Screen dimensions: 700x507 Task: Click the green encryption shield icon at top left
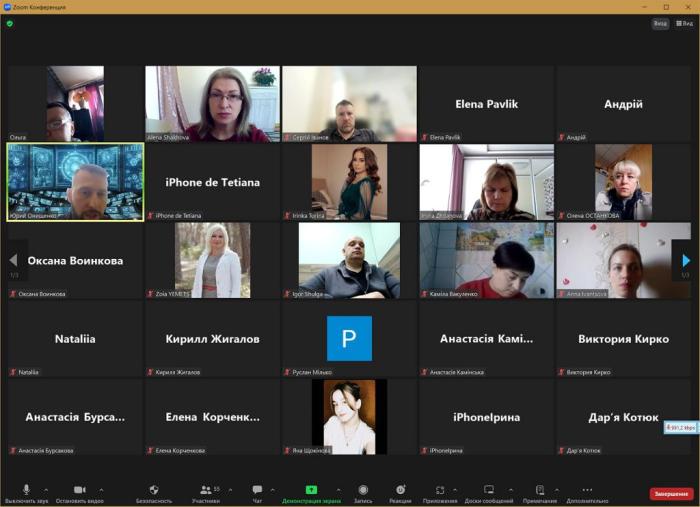[10, 23]
